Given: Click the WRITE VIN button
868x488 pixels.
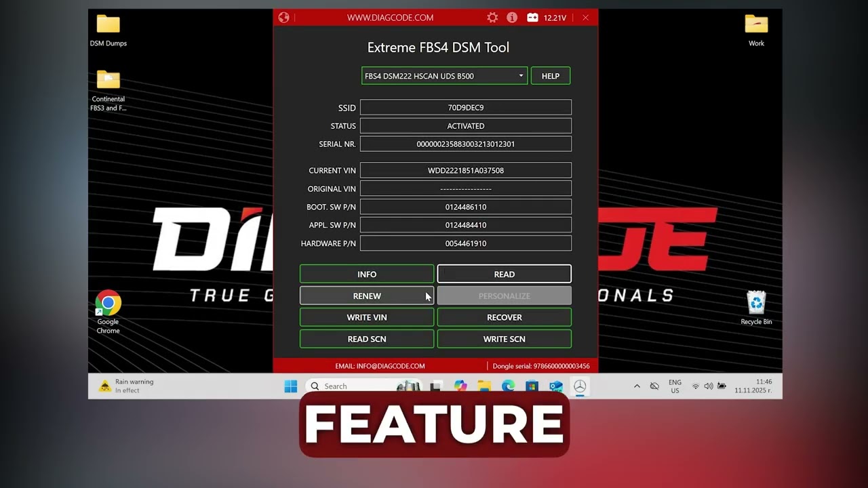Looking at the screenshot, I should (x=367, y=317).
